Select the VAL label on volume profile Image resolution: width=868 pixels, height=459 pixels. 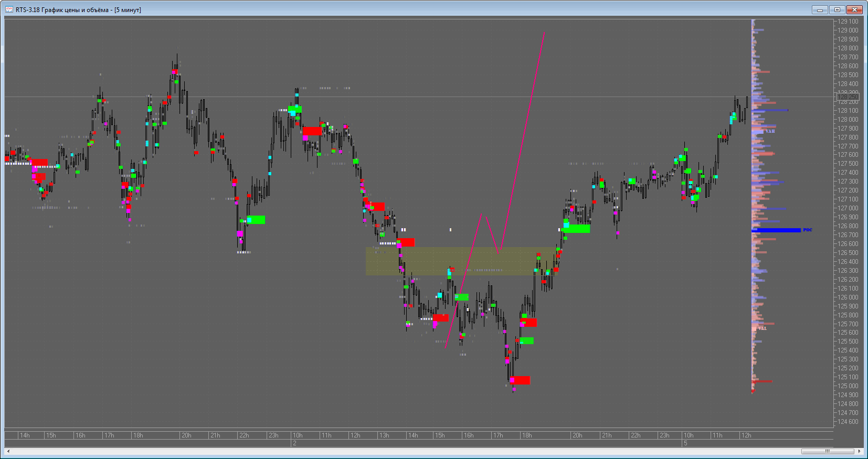762,328
